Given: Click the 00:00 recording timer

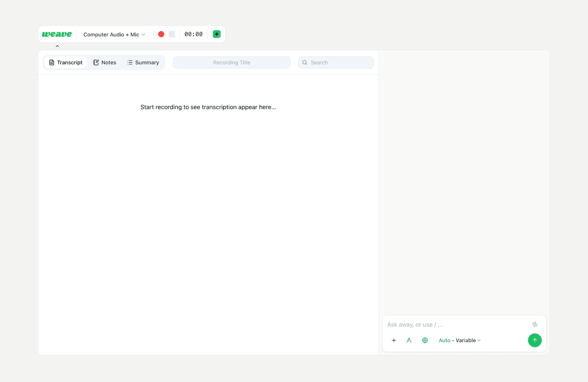Looking at the screenshot, I should tap(193, 34).
